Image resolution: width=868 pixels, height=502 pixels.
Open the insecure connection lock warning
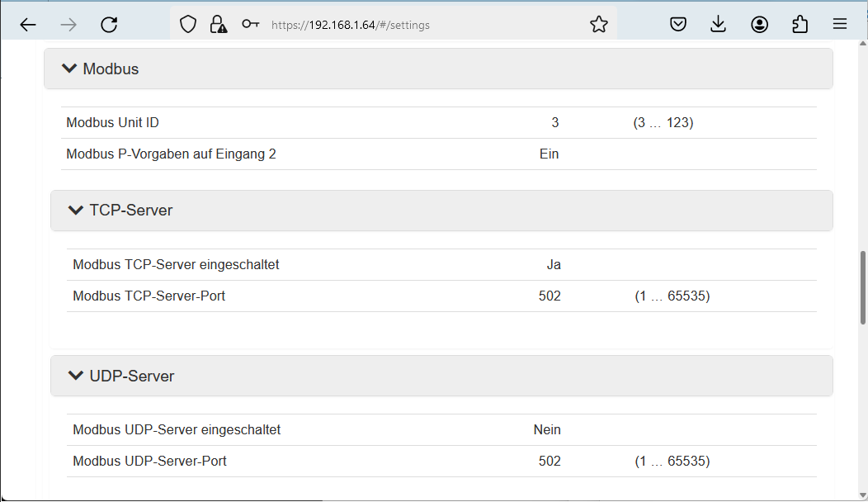coord(218,25)
